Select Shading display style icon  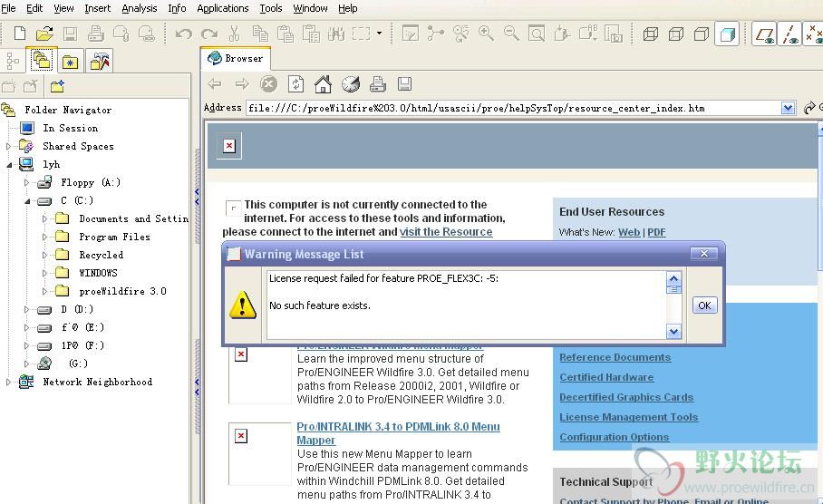pos(727,34)
